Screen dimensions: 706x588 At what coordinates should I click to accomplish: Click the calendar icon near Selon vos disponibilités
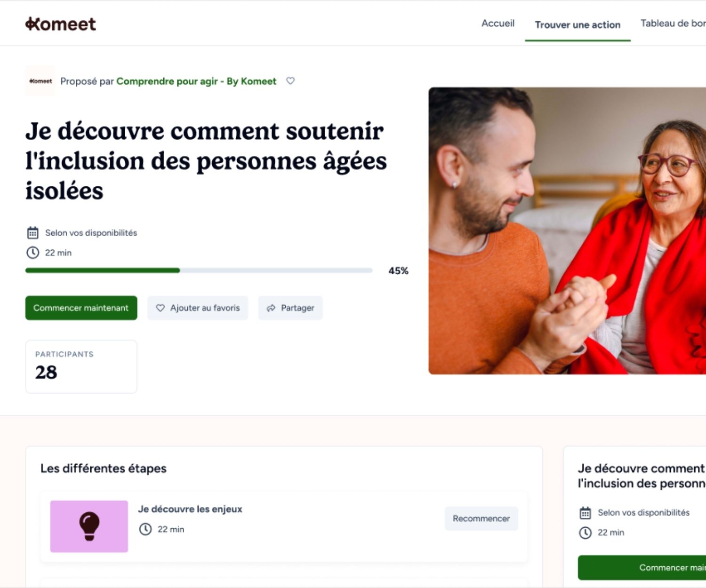(32, 233)
